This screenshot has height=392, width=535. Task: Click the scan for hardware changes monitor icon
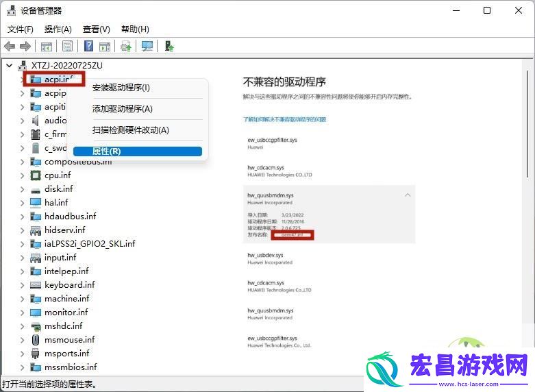pyautogui.click(x=147, y=46)
